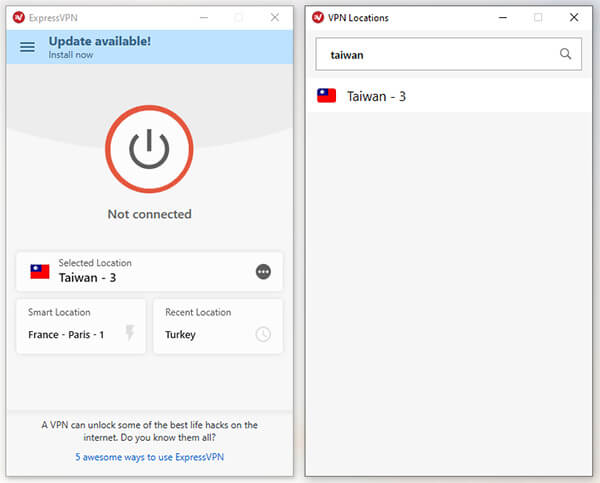
Task: Click the magnifying glass search icon
Action: 566,54
